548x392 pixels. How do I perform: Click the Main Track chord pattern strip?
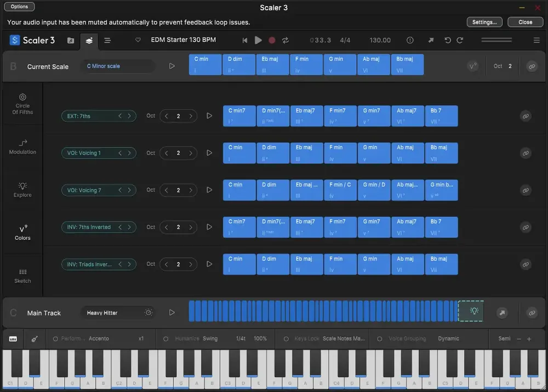[323, 311]
